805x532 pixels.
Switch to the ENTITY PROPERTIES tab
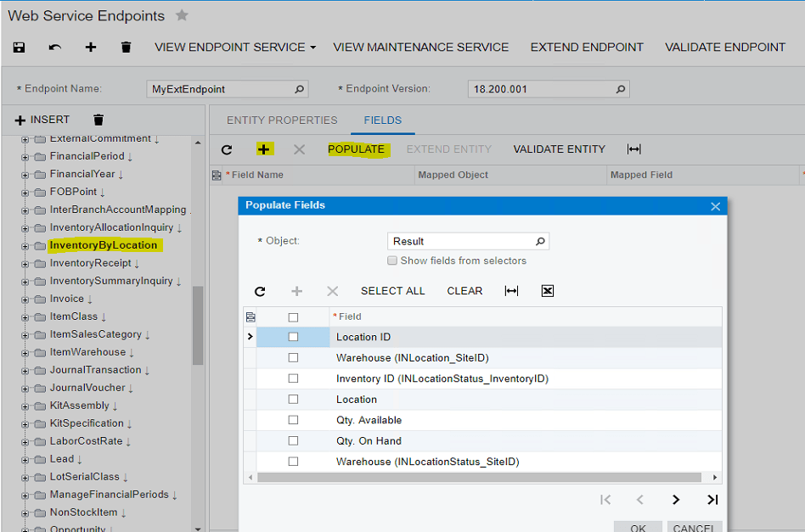tap(282, 120)
